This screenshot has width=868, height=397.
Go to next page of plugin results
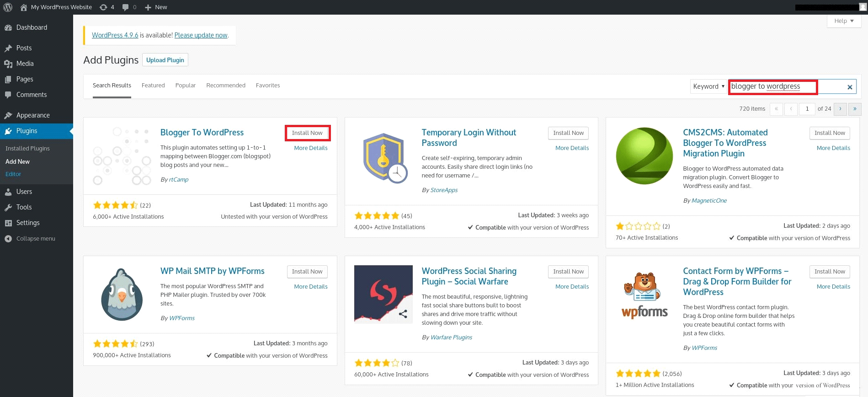pos(840,109)
